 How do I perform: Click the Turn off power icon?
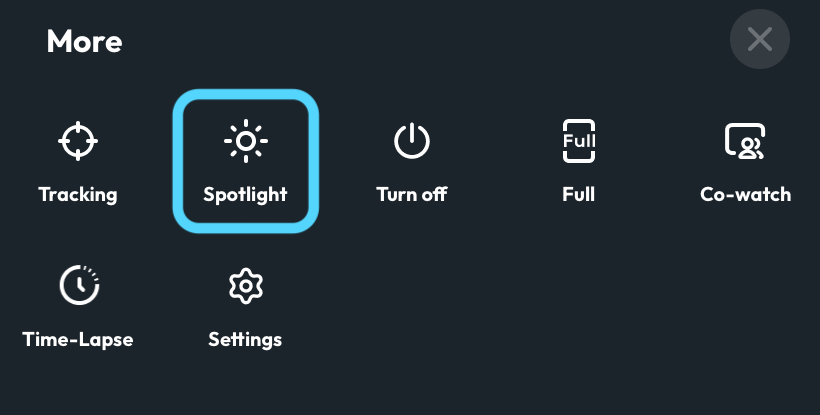412,141
